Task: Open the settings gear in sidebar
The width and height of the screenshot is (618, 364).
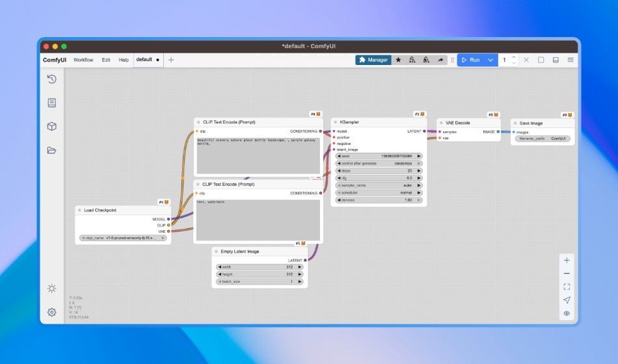Action: (x=51, y=312)
